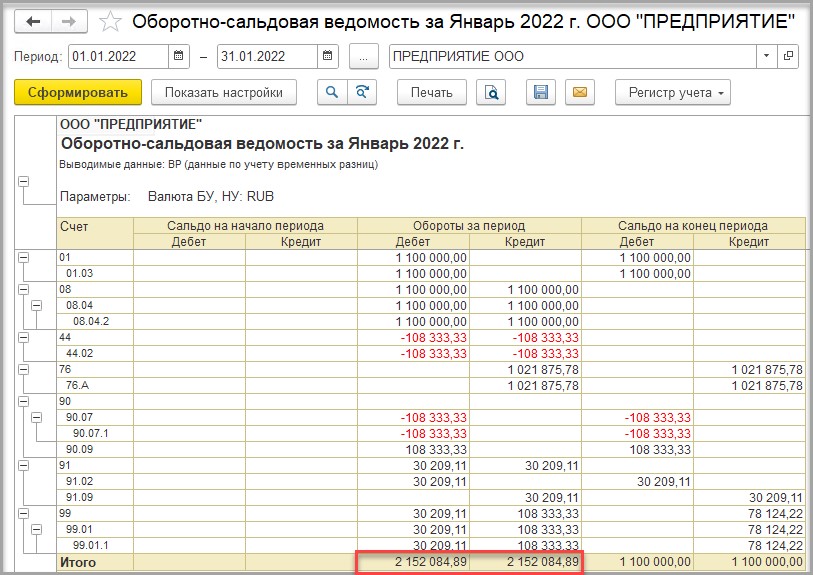
Task: Edit the end date field 31.01.2022
Action: pyautogui.click(x=267, y=56)
